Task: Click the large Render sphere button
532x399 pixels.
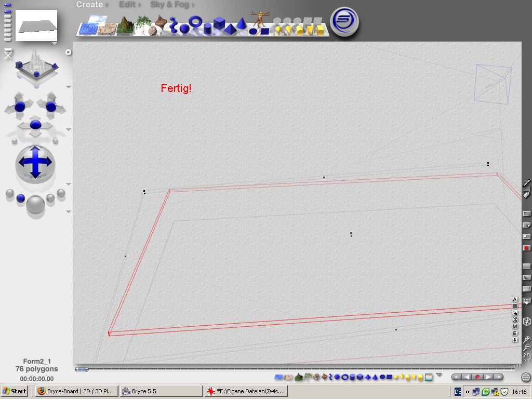Action: [35, 204]
